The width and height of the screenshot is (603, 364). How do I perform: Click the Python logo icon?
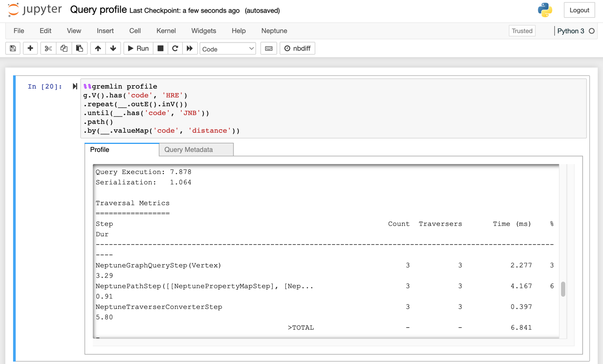(545, 10)
